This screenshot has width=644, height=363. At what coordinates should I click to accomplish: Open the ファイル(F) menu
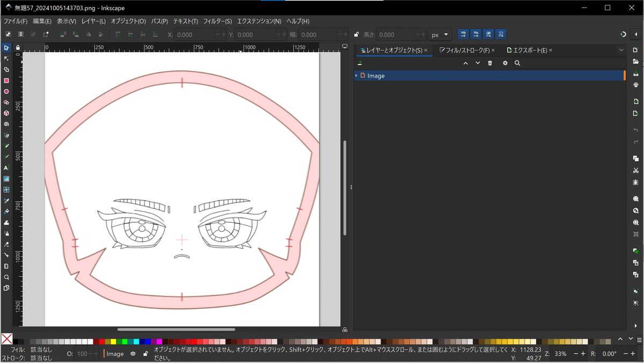click(x=16, y=21)
